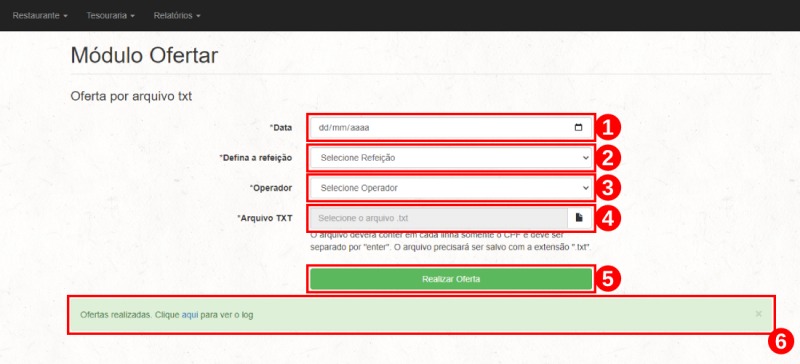This screenshot has height=364, width=800.
Task: Click the '*Defina a refeição' label
Action: [x=256, y=158]
